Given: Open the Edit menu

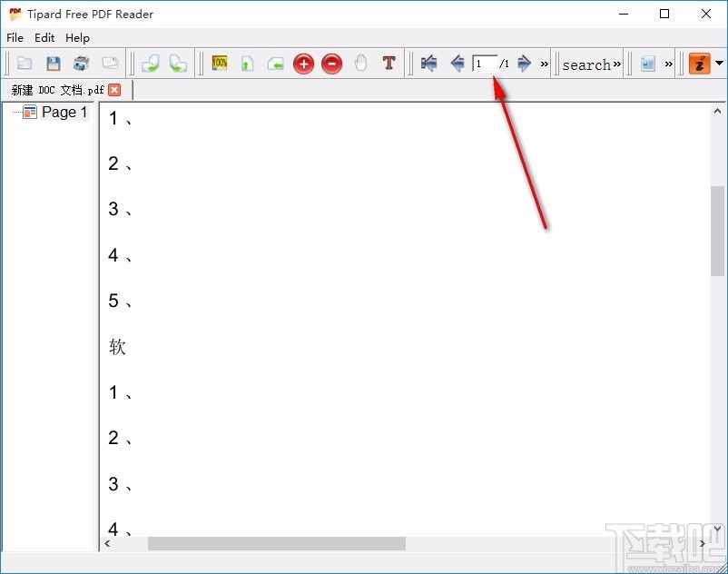Looking at the screenshot, I should click(x=44, y=37).
